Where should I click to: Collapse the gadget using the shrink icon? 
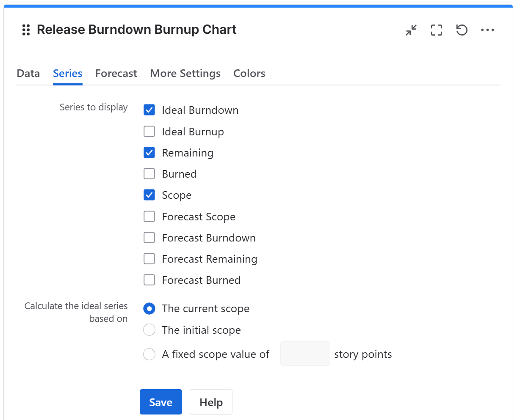coord(410,30)
